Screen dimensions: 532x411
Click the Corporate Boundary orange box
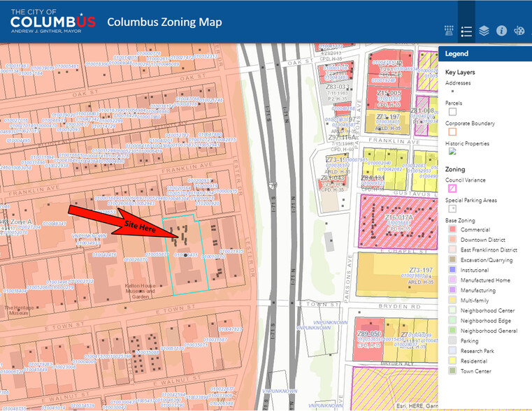[452, 131]
